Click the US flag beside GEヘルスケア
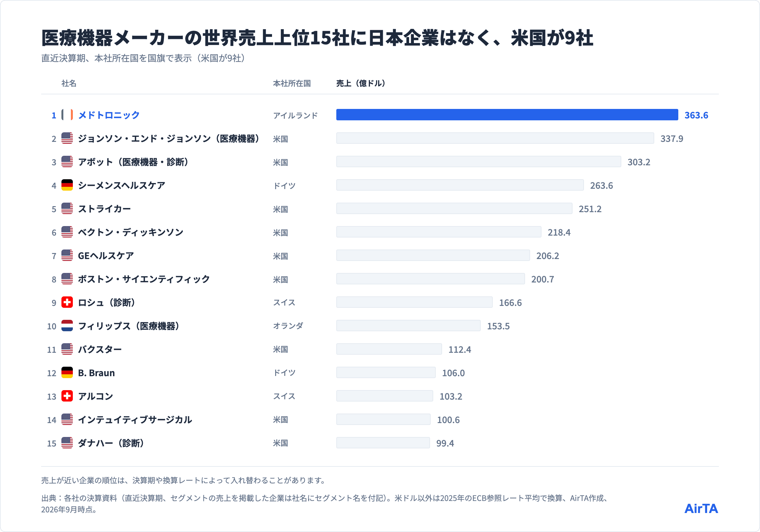 click(67, 256)
